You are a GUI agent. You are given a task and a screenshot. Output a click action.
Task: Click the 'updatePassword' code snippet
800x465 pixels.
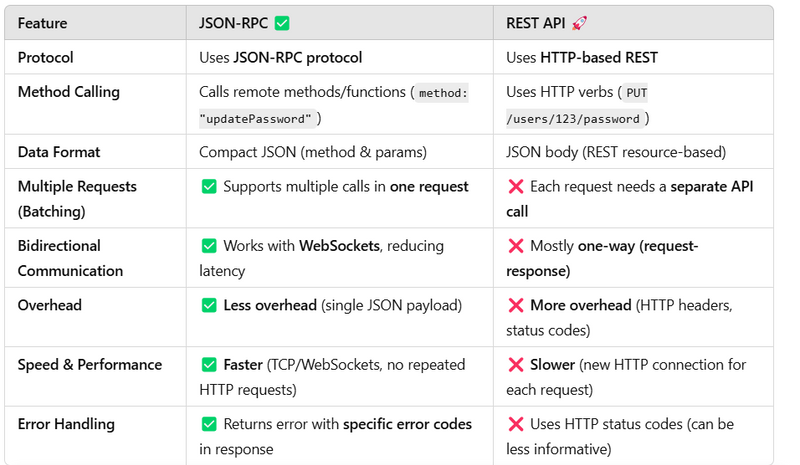tap(255, 119)
